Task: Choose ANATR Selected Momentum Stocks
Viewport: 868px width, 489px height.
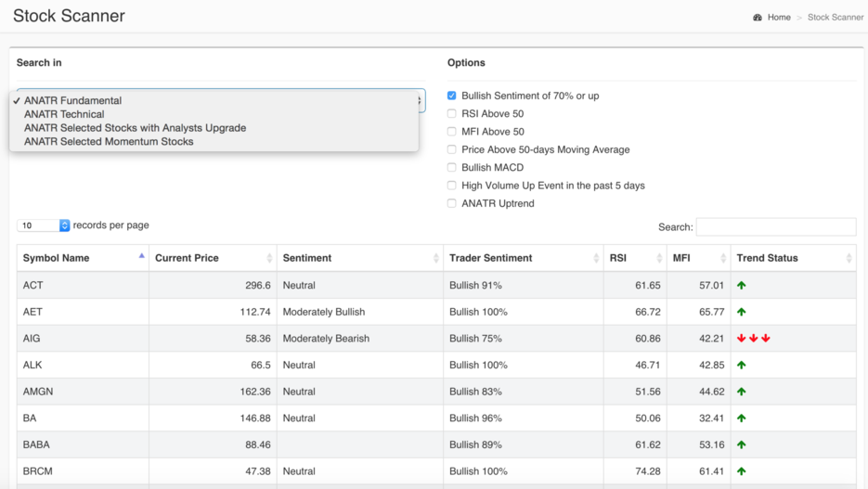Action: pos(214,142)
